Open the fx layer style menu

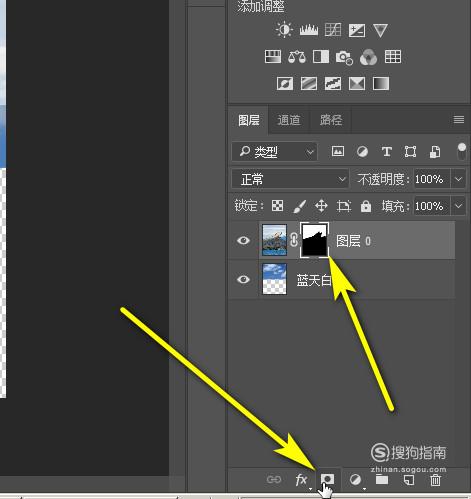pos(302,480)
